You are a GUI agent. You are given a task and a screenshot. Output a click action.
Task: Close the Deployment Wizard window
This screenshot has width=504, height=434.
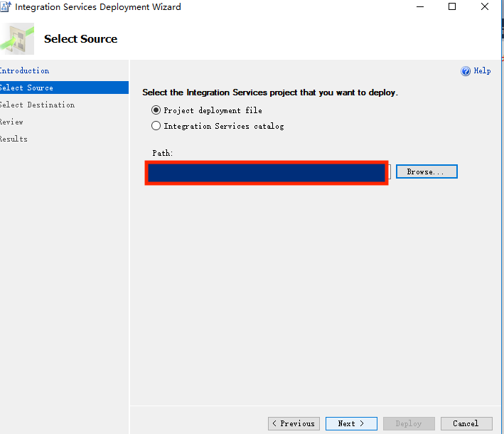tap(485, 7)
